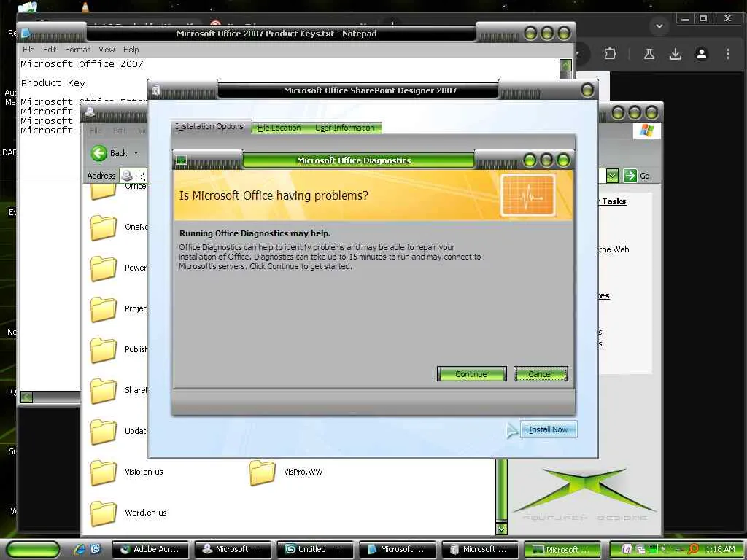747x560 pixels.
Task: Open the Explorer address bar dropdown
Action: [x=613, y=176]
